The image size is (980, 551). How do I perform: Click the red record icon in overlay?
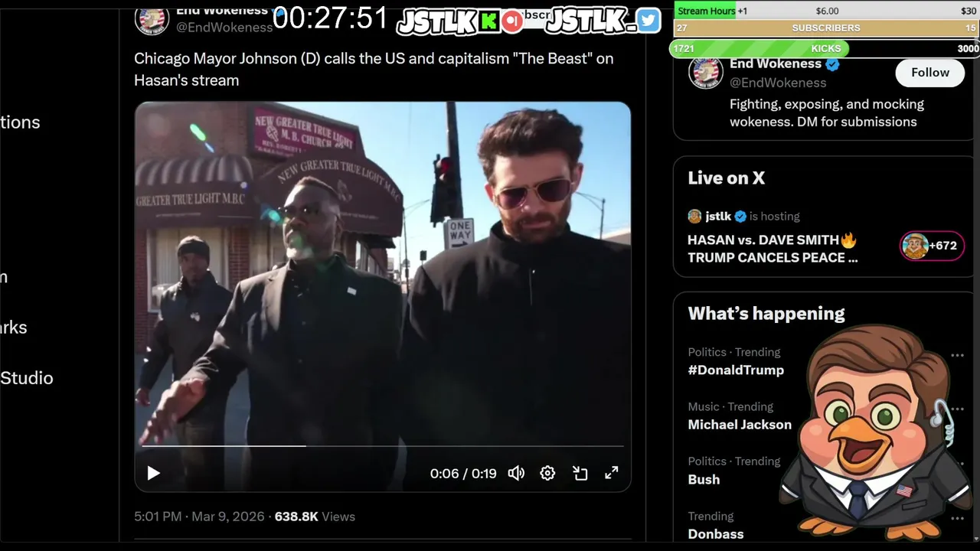click(x=512, y=21)
